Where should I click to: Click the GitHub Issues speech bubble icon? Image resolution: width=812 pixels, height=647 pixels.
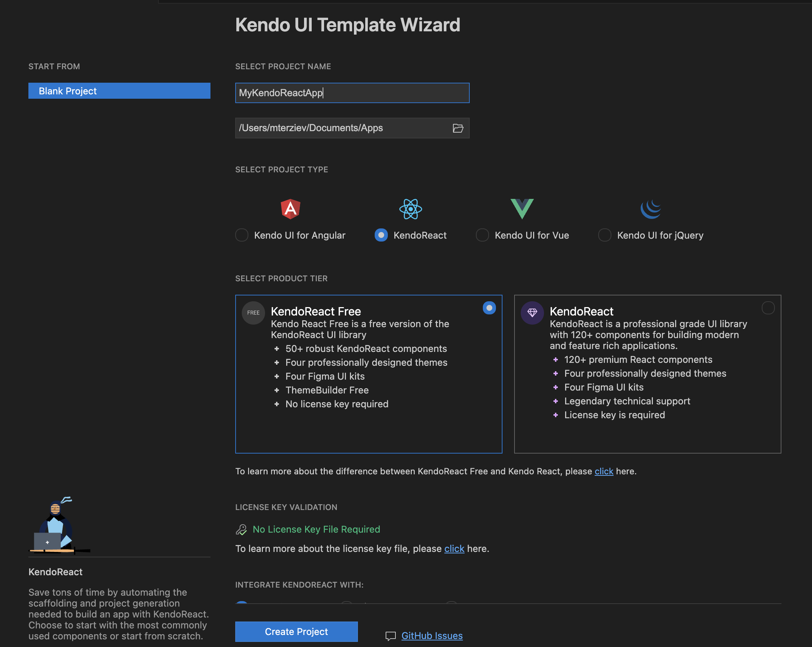point(391,636)
